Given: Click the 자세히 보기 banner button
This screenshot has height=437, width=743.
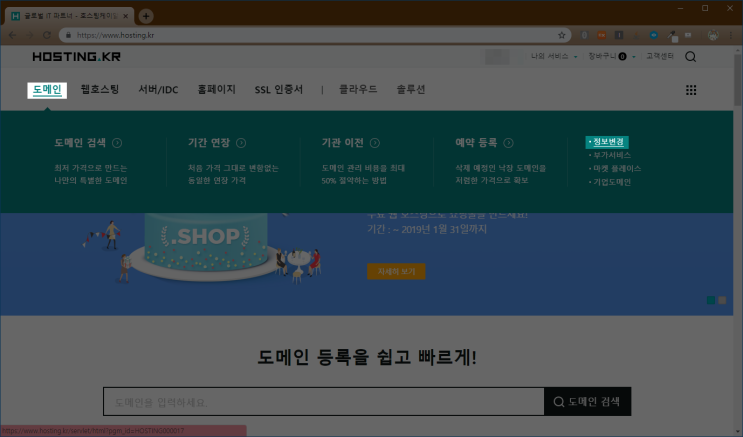Looking at the screenshot, I should [x=396, y=272].
